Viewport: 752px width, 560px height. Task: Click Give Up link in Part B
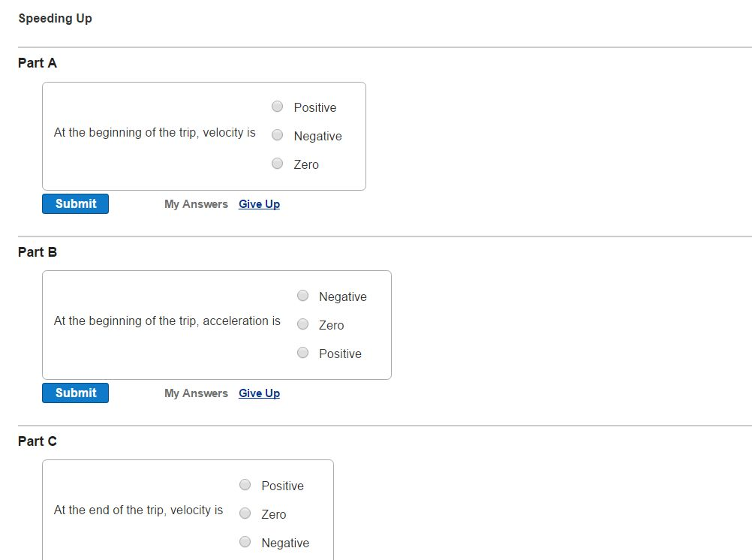point(259,393)
